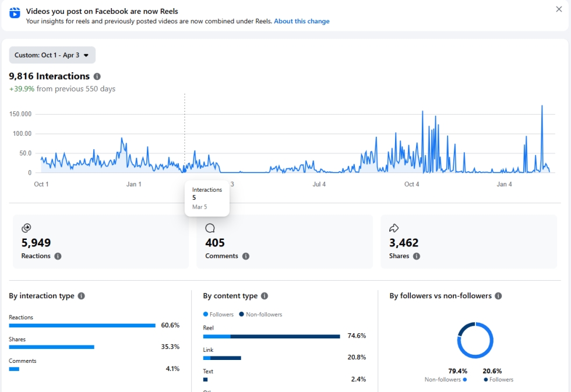Click the Reels icon in the banner
Image resolution: width=571 pixels, height=392 pixels.
(x=15, y=13)
